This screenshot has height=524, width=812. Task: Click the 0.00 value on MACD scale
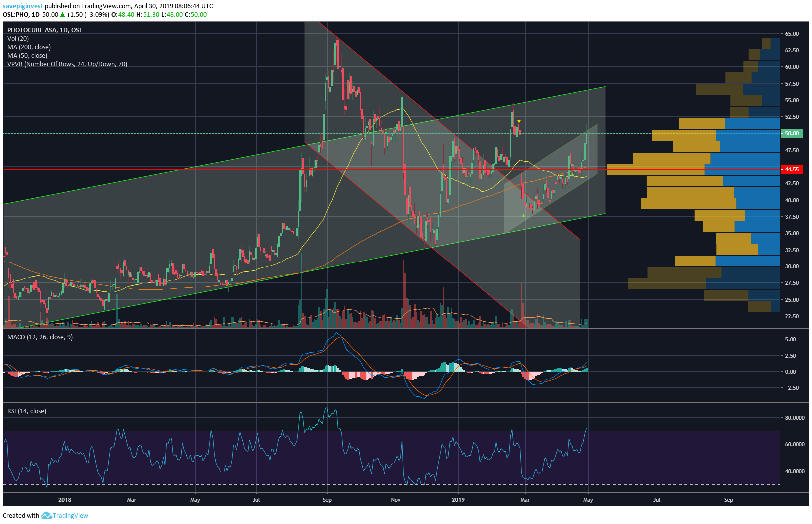[791, 372]
